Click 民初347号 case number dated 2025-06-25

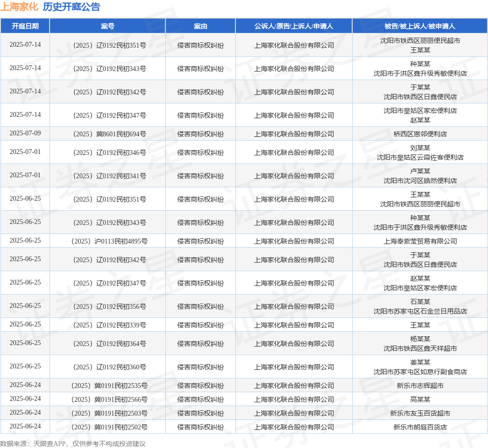tap(109, 283)
